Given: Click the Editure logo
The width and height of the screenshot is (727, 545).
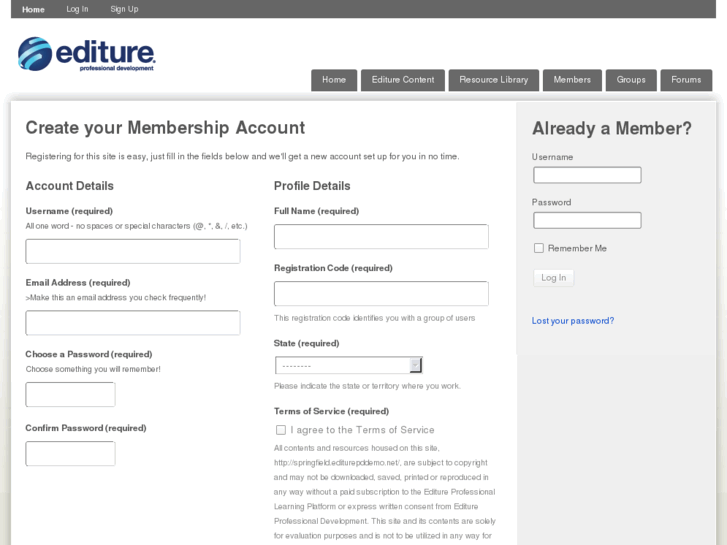Looking at the screenshot, I should tap(87, 54).
